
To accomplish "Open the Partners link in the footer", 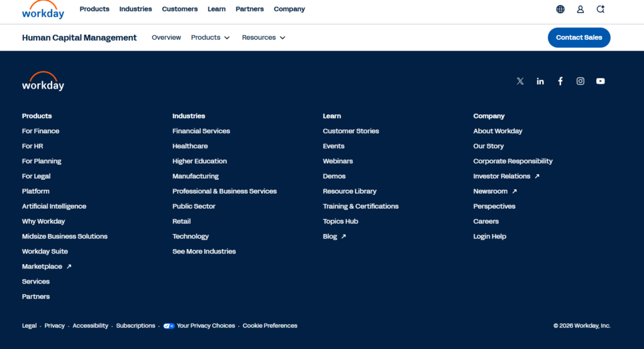I will click(x=36, y=296).
